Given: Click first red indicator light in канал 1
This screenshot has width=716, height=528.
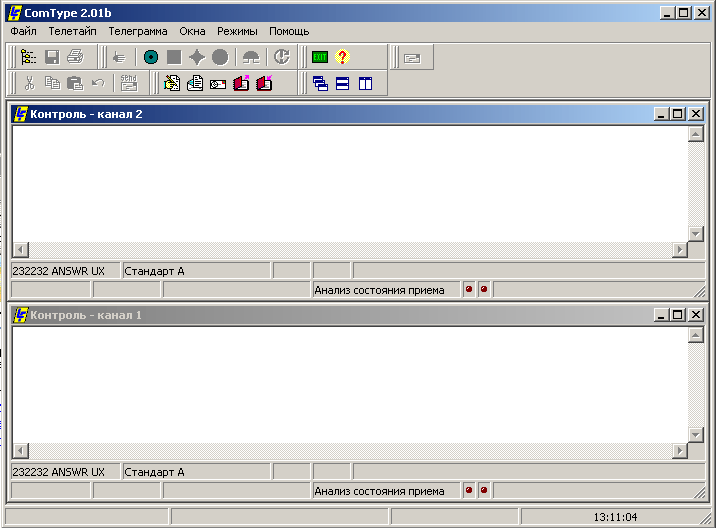Looking at the screenshot, I should pyautogui.click(x=469, y=490).
